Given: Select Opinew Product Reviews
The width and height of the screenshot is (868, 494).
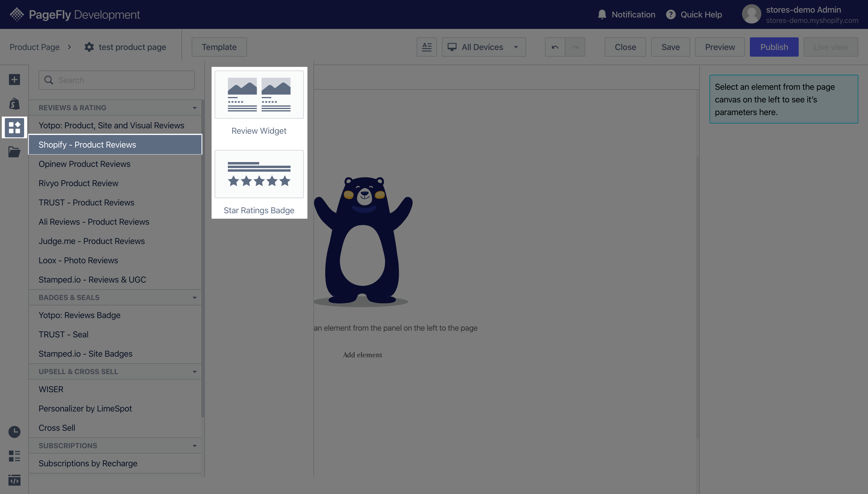Looking at the screenshot, I should [115, 164].
